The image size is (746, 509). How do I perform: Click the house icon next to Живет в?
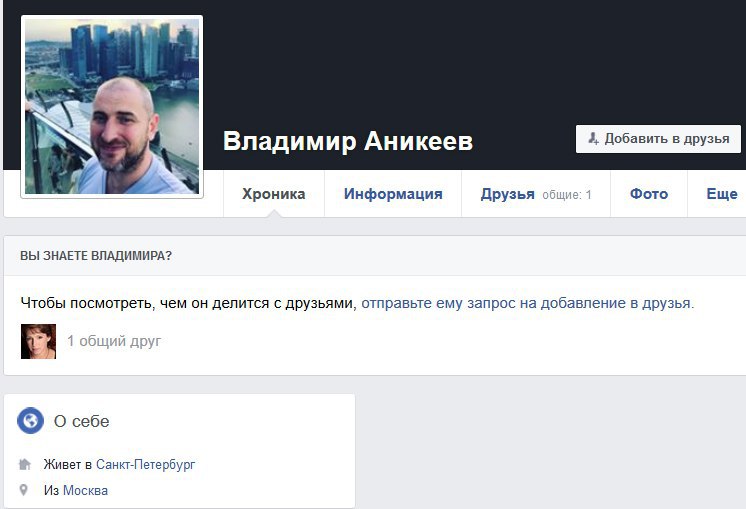(24, 464)
